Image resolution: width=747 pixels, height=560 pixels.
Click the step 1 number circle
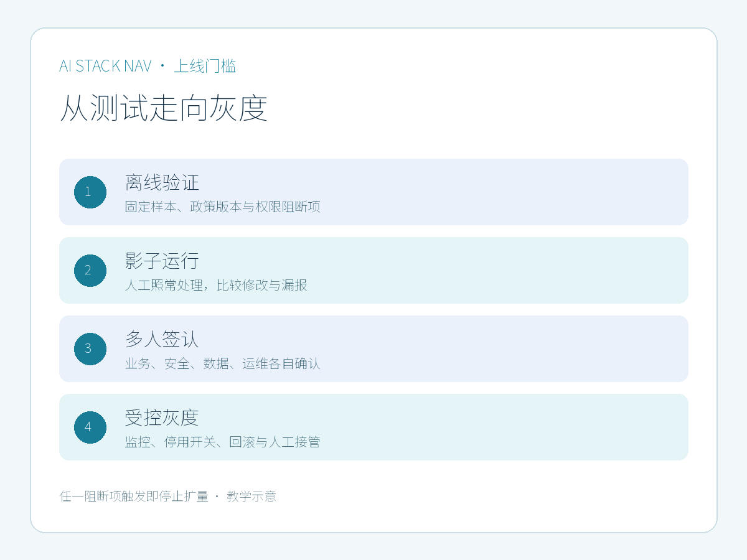90,192
